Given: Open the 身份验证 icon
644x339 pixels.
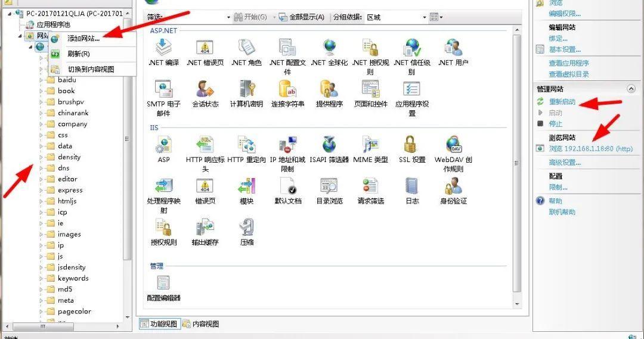Looking at the screenshot, I should (x=453, y=186).
